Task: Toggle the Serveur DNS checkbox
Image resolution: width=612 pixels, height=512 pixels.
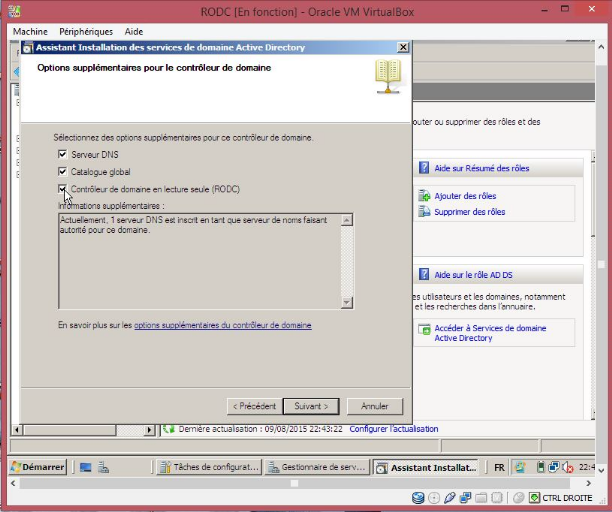Action: [62, 154]
